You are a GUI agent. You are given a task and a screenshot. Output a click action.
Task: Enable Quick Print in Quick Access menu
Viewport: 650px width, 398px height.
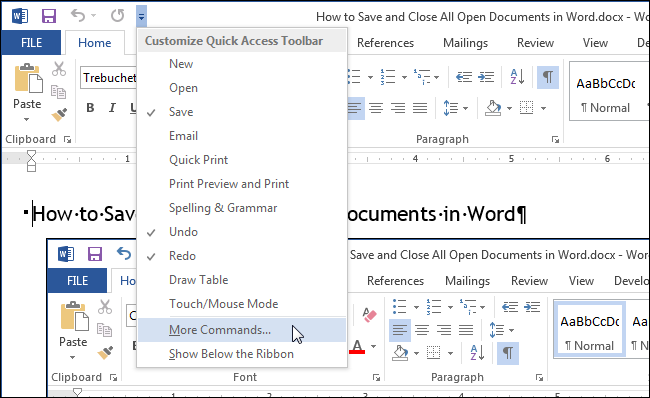coord(242,160)
